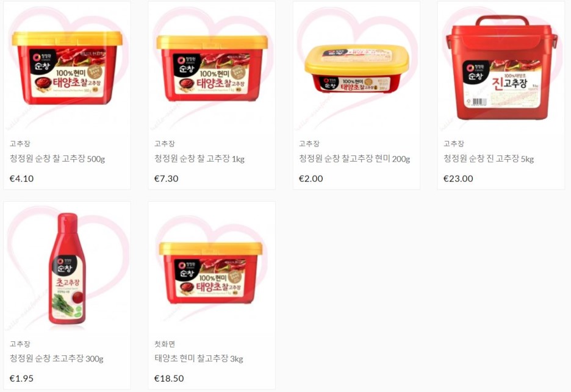The image size is (571, 392).
Task: Click the €23.00 price of the 5kg product
Action: (458, 179)
